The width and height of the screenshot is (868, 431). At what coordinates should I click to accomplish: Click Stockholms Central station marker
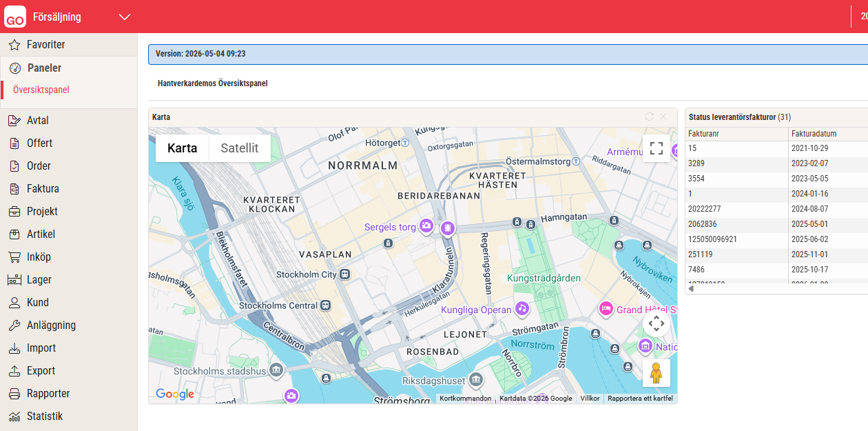(324, 305)
